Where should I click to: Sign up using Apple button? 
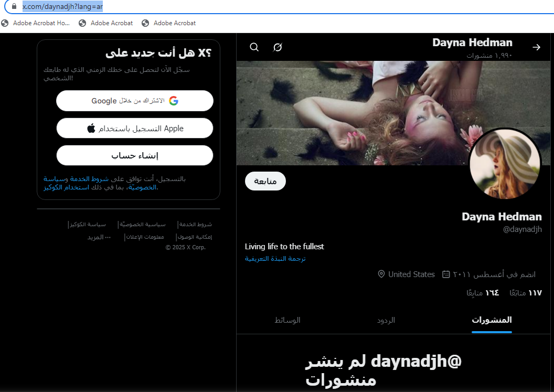135,129
